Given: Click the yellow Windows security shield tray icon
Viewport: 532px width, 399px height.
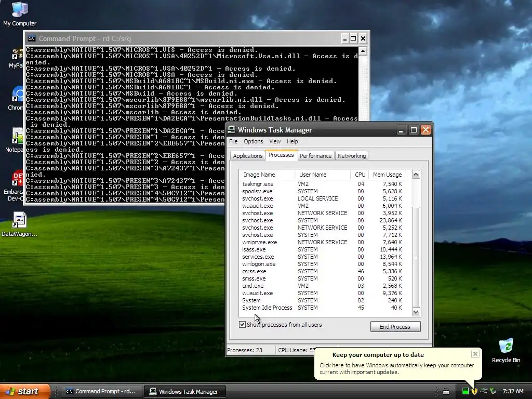Looking at the screenshot, I should click(x=475, y=391).
